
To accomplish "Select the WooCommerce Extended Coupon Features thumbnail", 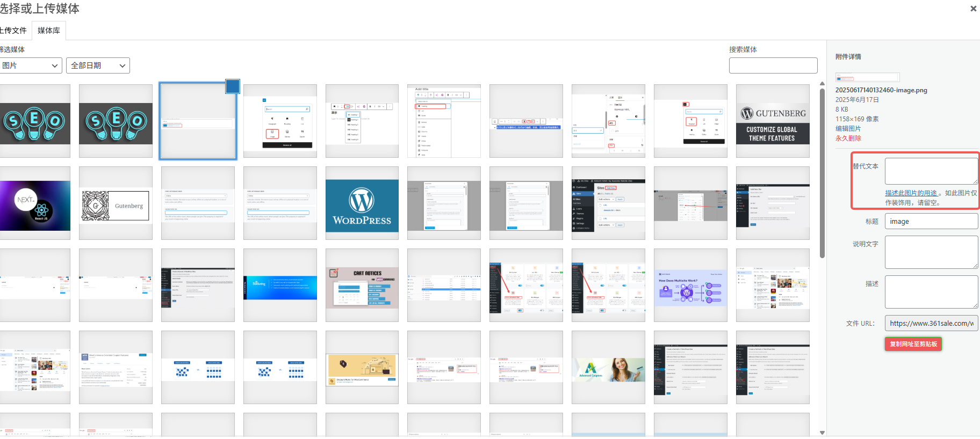I will tap(116, 367).
